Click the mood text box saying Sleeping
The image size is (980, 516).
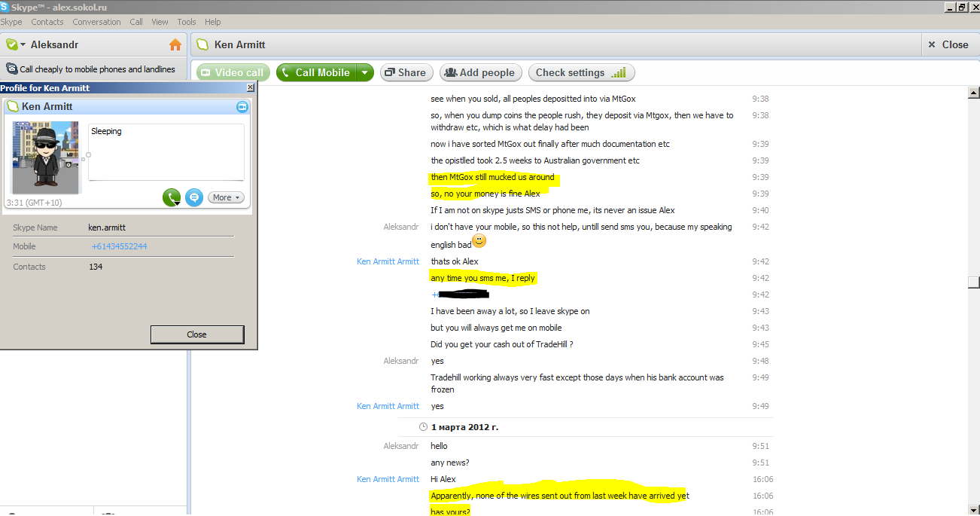click(x=166, y=152)
